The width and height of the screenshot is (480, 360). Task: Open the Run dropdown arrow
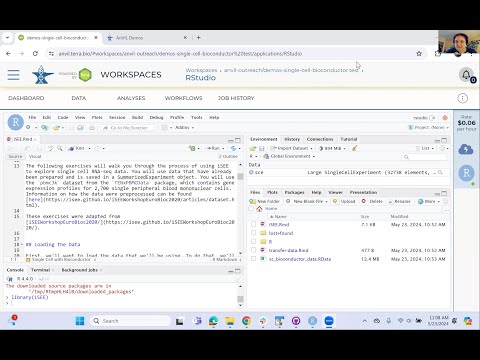pos(223,148)
